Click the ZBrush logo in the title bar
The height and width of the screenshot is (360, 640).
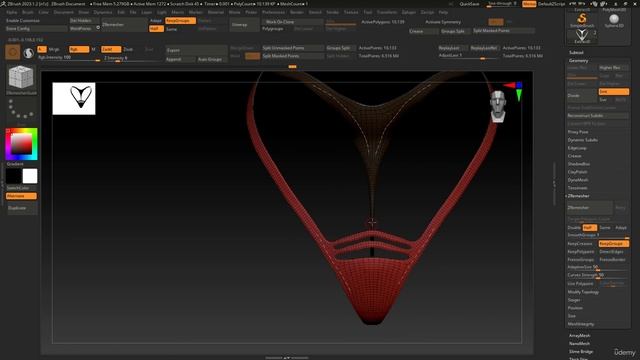pos(3,3)
